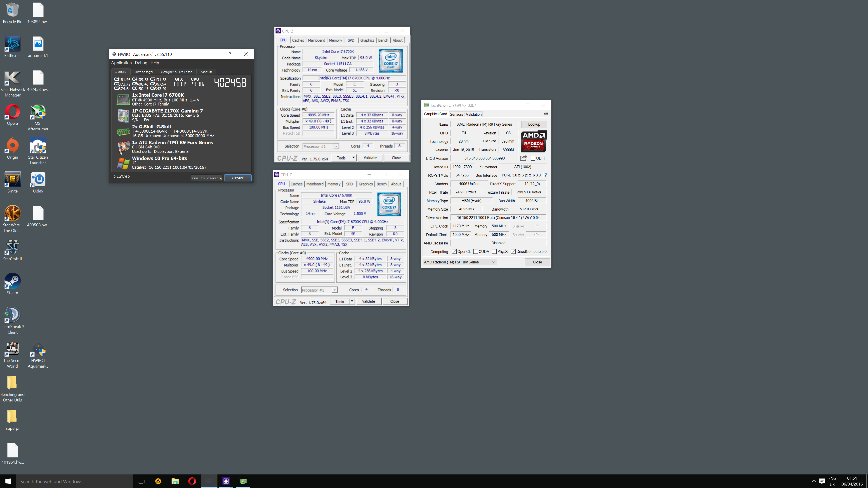This screenshot has width=868, height=488.
Task: Open Processor #1 dropdown in lower CPU-Z
Action: [x=319, y=290]
